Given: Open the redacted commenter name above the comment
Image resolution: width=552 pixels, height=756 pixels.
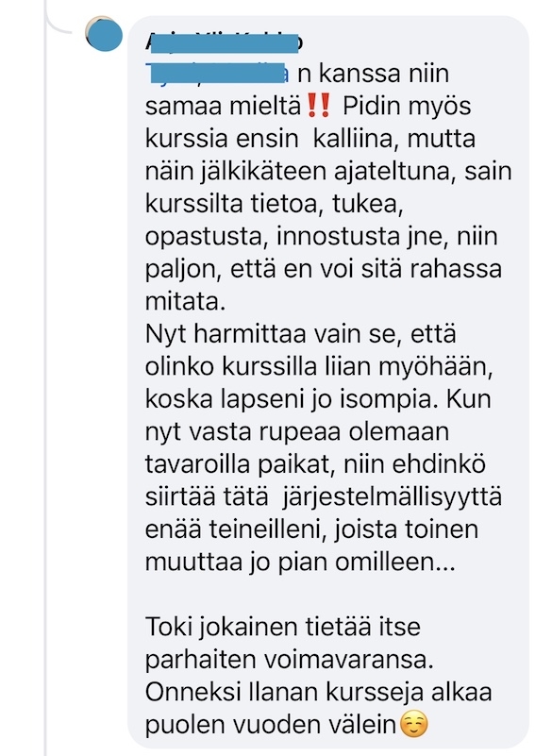Looking at the screenshot, I should pyautogui.click(x=225, y=42).
